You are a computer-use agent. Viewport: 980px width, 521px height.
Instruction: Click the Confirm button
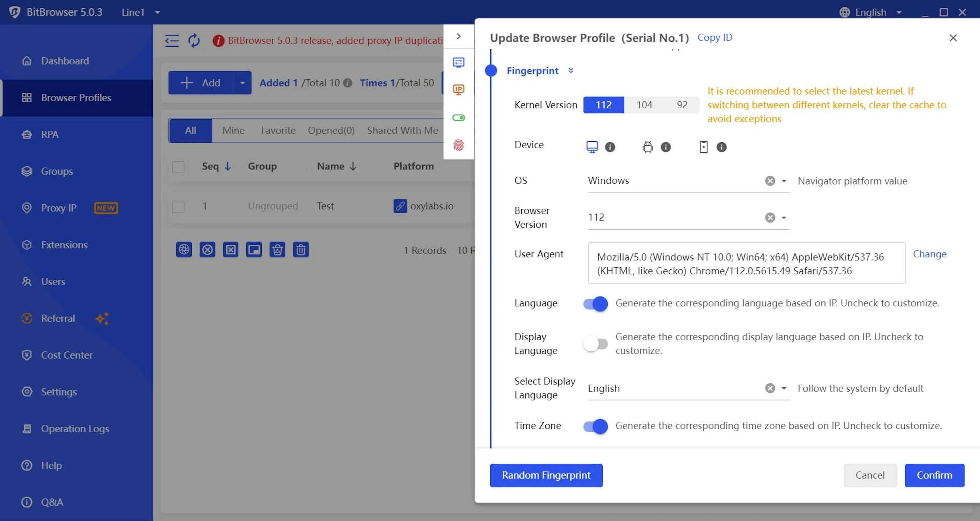click(x=934, y=475)
